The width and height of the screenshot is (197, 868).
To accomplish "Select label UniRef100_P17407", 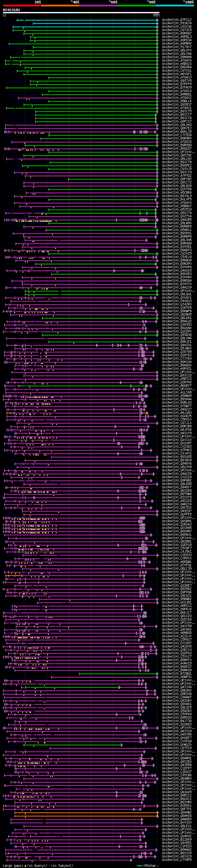I will pos(177,47).
